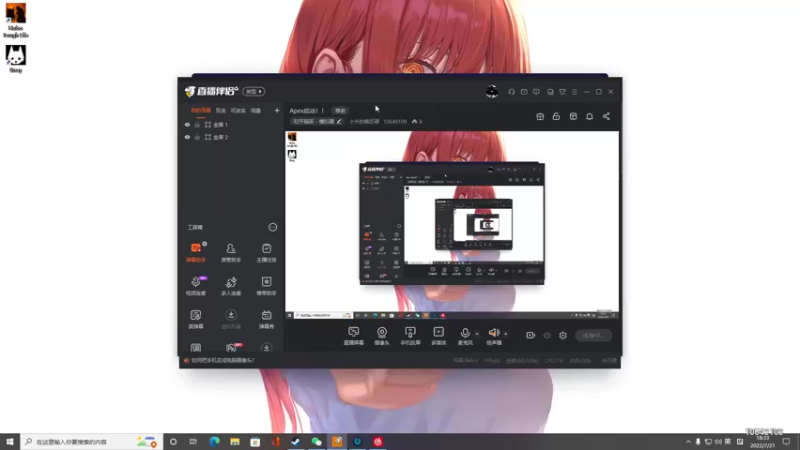This screenshot has width=800, height=450.
Task: Open Microsoft Edge from taskbar
Action: pos(214,441)
